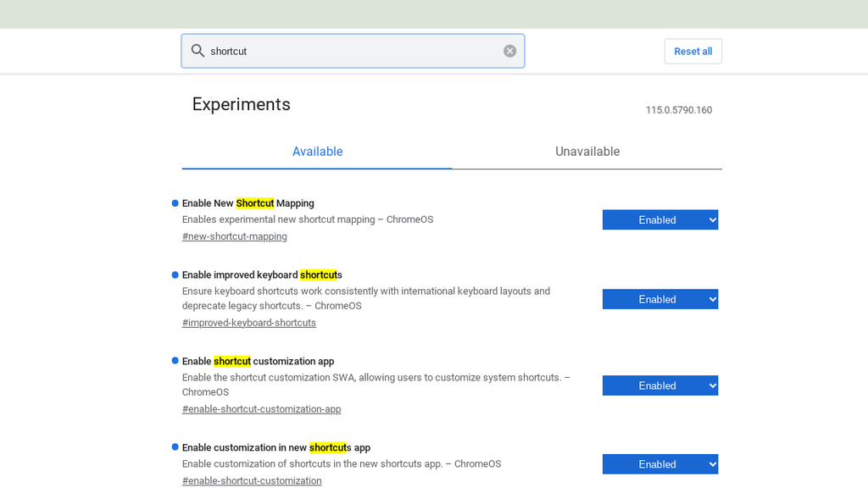Screen dimensions: 868x488
Task: Click the Enable New Shortcut Mapping title
Action: pyautogui.click(x=248, y=202)
